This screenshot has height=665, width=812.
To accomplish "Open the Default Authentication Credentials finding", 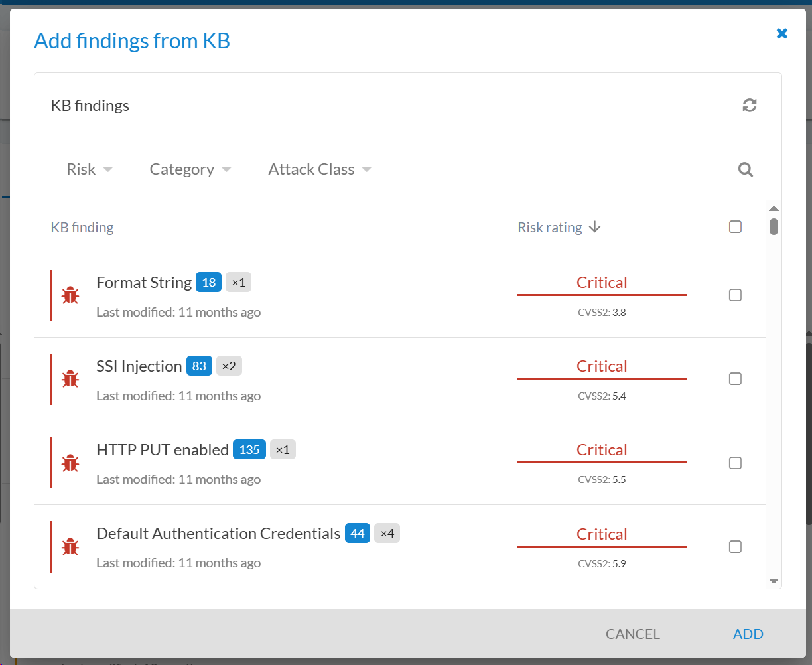I will (x=218, y=534).
